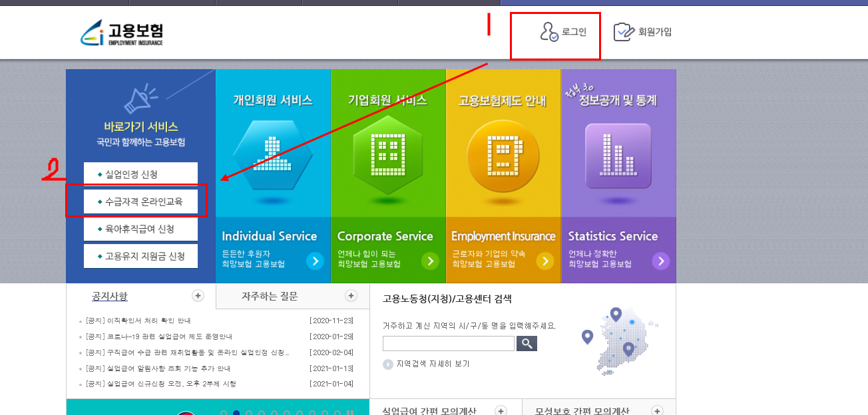Expand 실업급여 간편 모의계산 plus icon
868x415 pixels.
501,410
